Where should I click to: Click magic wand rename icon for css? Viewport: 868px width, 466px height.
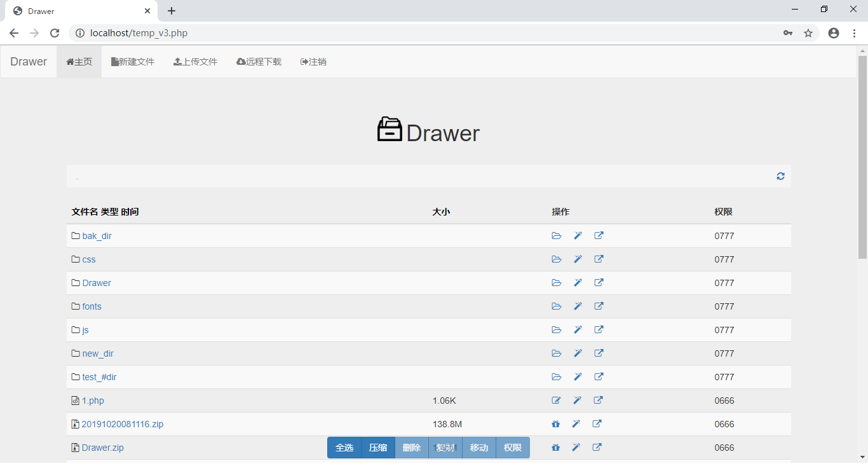[x=578, y=259]
